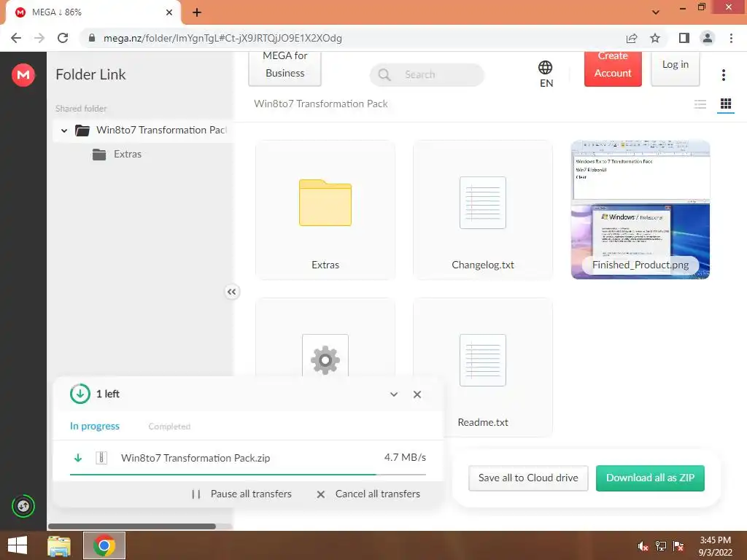Image resolution: width=747 pixels, height=560 pixels.
Task: Open Chrome three-dot menu
Action: [731, 38]
